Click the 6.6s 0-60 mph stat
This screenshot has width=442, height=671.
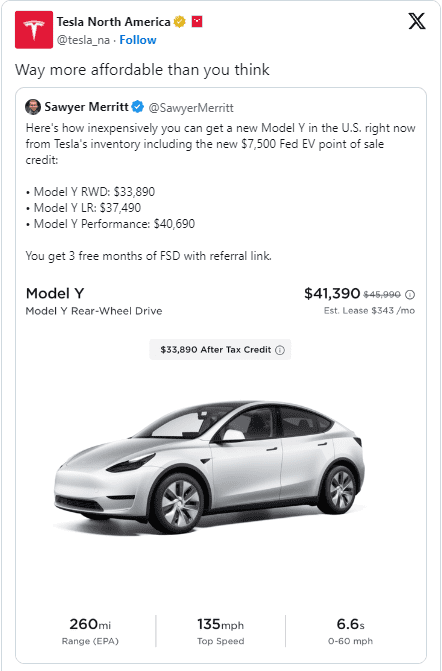click(350, 631)
